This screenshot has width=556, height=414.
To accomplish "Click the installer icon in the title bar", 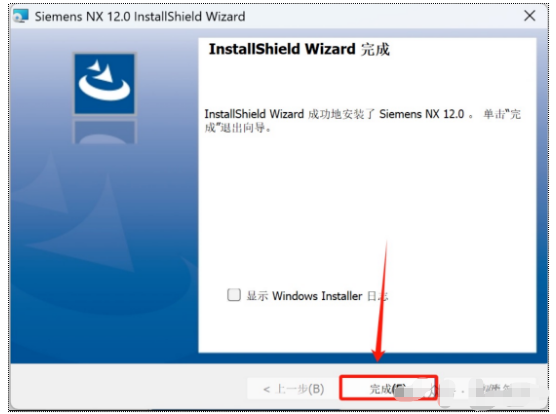I will 21,16.
